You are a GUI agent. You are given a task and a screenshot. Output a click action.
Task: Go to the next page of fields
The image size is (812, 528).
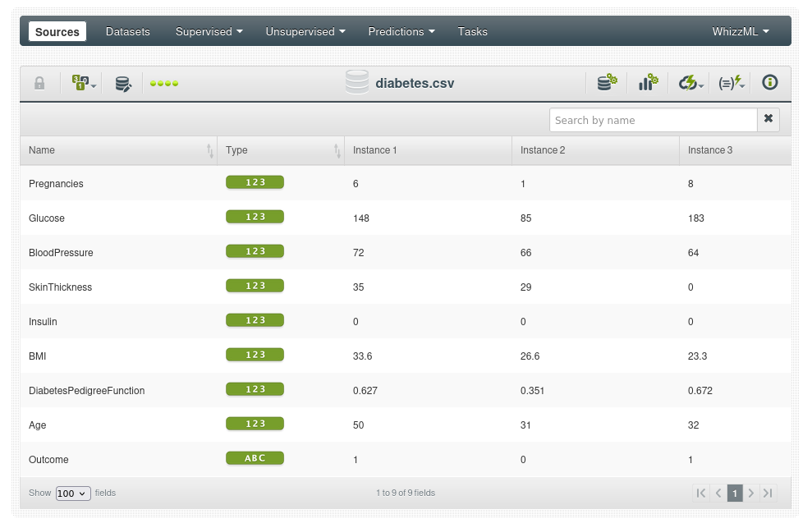pos(751,494)
